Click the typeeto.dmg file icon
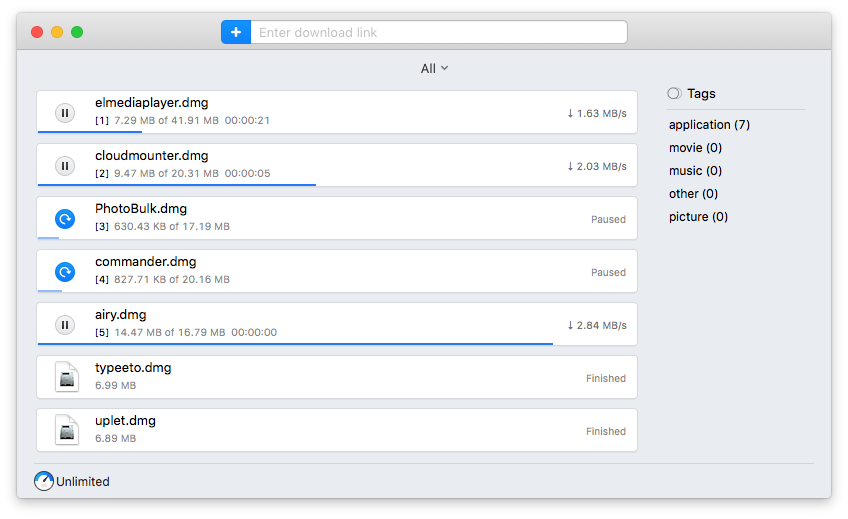The width and height of the screenshot is (848, 519). coord(66,378)
